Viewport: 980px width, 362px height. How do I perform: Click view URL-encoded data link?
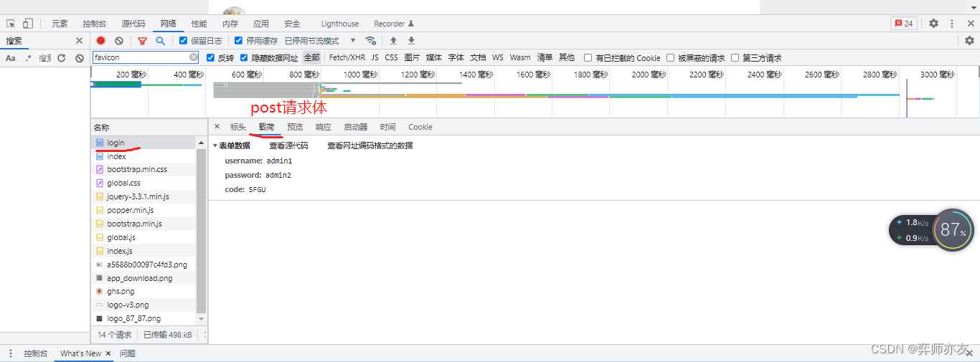[x=370, y=146]
